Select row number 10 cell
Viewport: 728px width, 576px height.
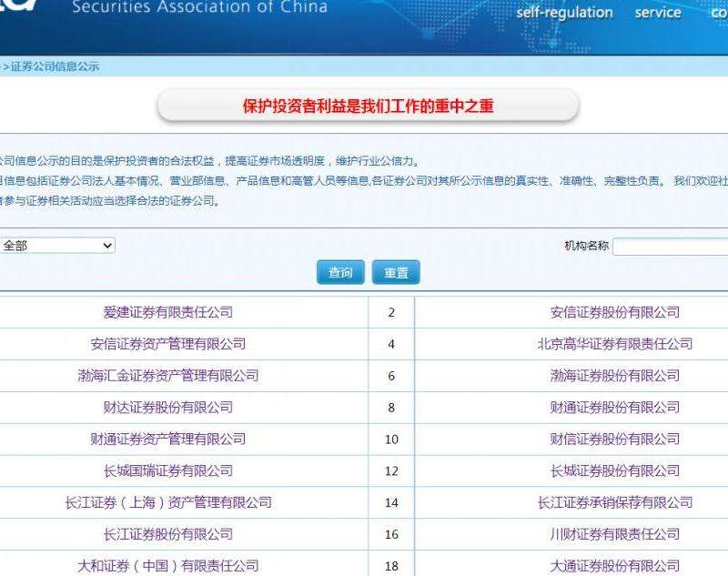pyautogui.click(x=391, y=440)
